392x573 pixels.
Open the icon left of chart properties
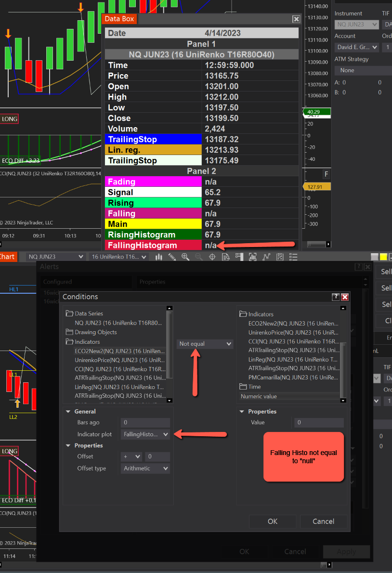coord(280,257)
